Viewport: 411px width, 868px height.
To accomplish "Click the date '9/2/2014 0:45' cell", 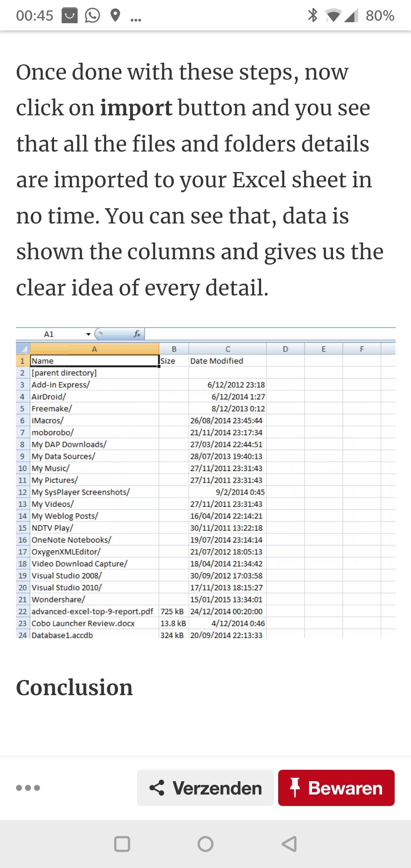I will 228,492.
